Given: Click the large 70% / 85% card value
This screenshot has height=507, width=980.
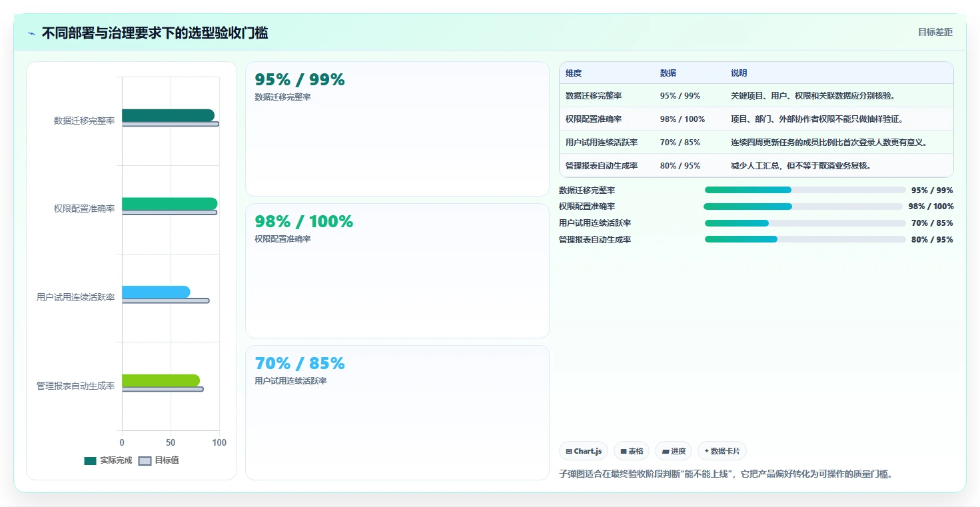Looking at the screenshot, I should pos(300,364).
